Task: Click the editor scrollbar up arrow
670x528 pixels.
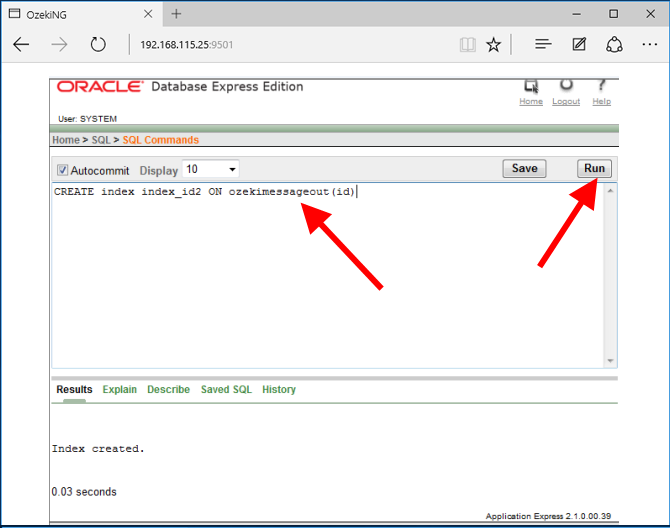Action: pos(610,191)
